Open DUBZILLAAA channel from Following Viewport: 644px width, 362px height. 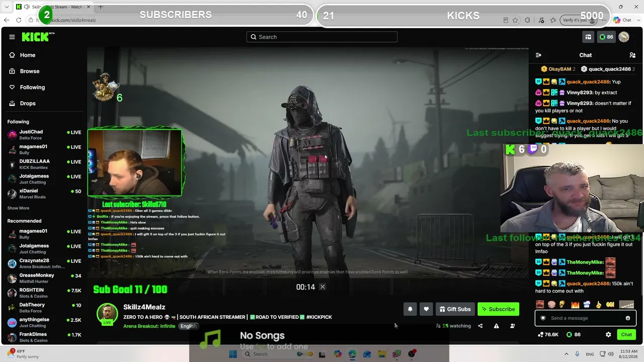[44, 164]
